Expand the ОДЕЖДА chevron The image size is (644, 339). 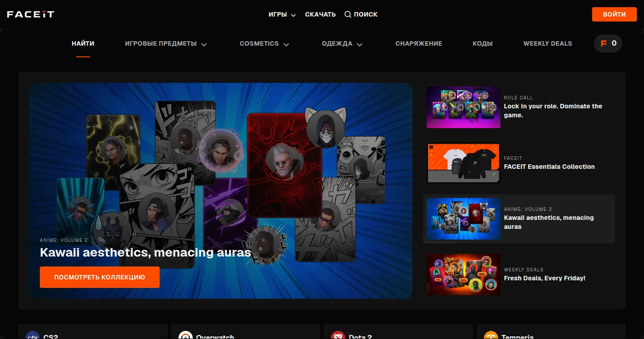coord(360,44)
